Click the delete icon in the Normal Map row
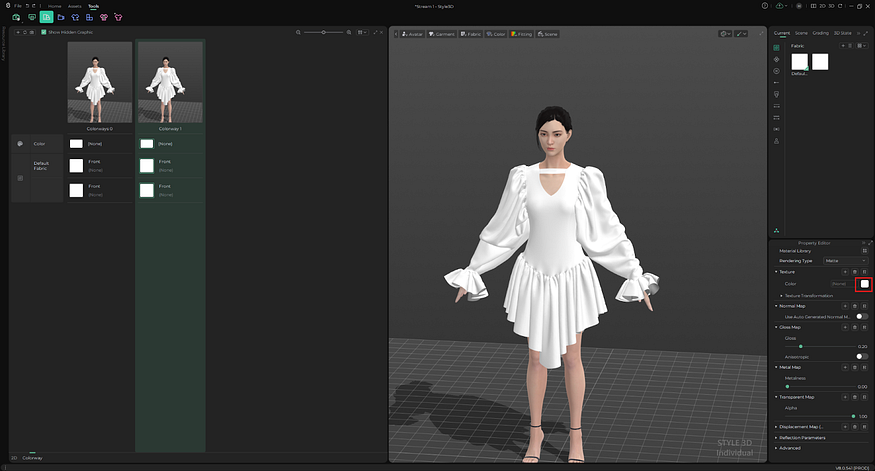875x471 pixels. pyautogui.click(x=854, y=305)
